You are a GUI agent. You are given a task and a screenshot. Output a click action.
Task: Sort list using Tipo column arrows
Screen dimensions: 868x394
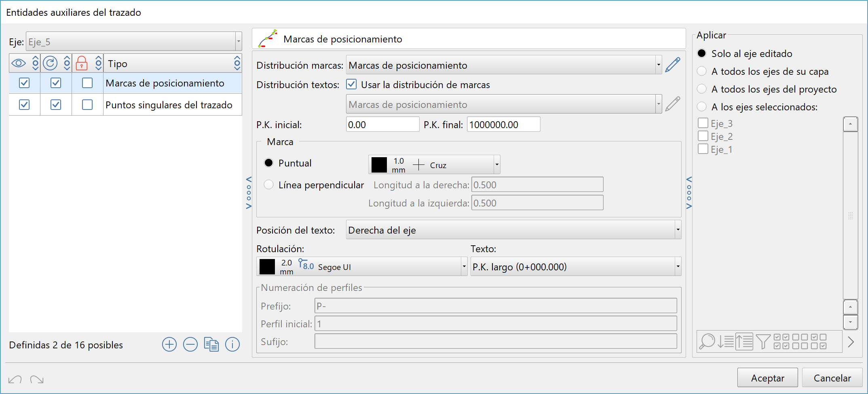[x=237, y=63]
